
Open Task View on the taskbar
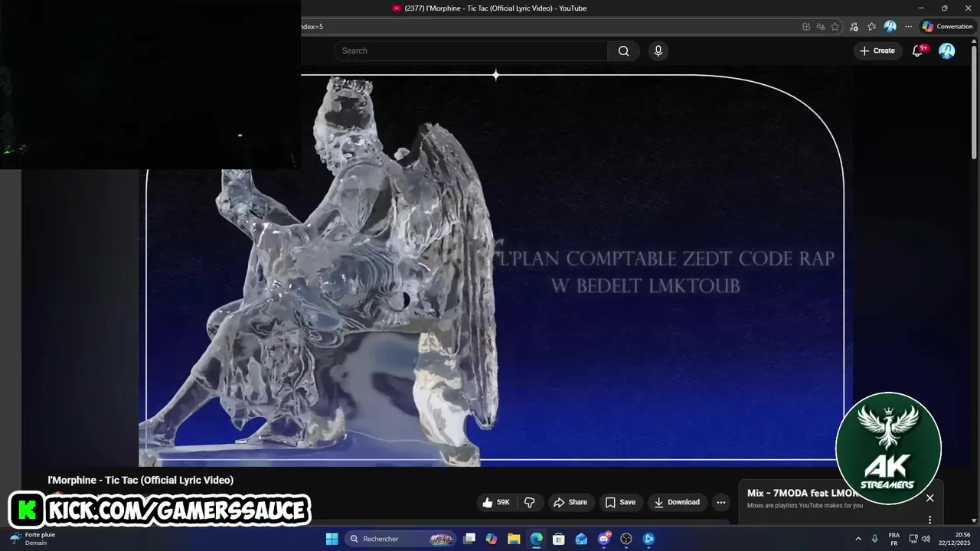coord(470,539)
